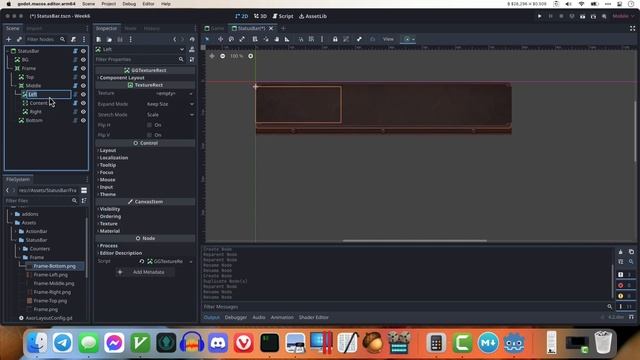The width and height of the screenshot is (640, 360).
Task: Expand the Layout section in Inspector
Action: 108,150
